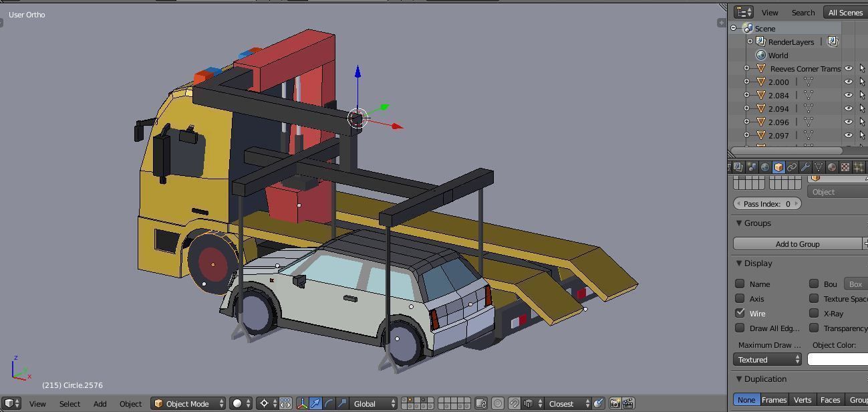This screenshot has height=412, width=868.
Task: Open the Constraints properties tab (chain icon)
Action: click(792, 167)
